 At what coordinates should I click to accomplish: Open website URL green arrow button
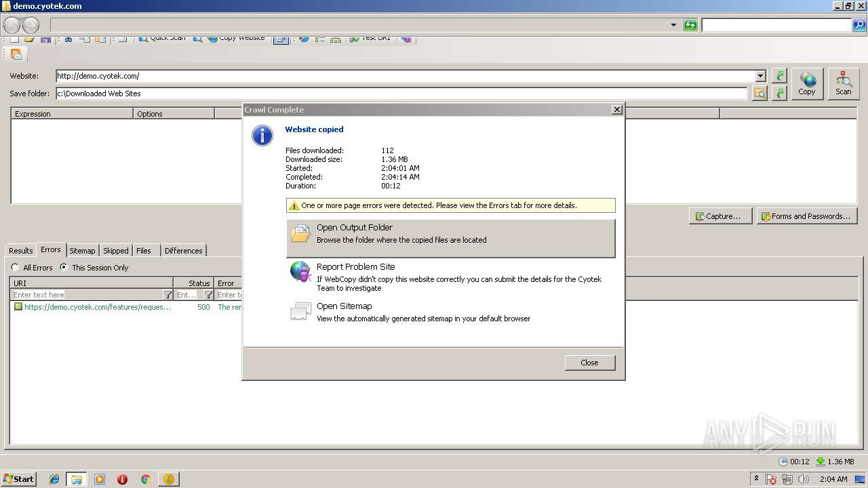click(780, 76)
